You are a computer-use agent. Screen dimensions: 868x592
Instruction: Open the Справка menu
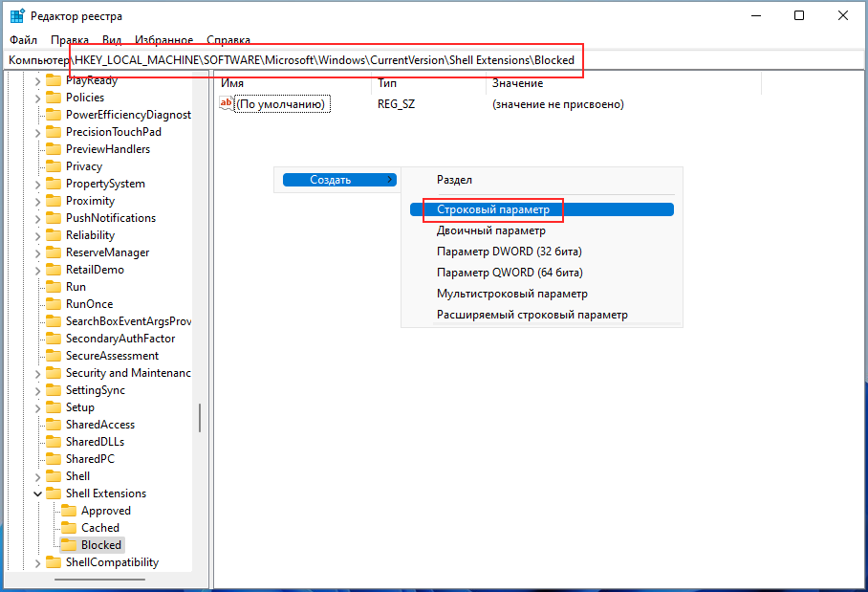tap(228, 40)
